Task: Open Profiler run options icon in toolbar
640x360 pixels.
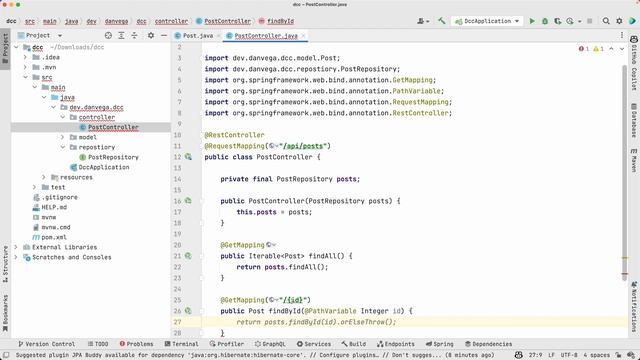Action: pyautogui.click(x=570, y=21)
